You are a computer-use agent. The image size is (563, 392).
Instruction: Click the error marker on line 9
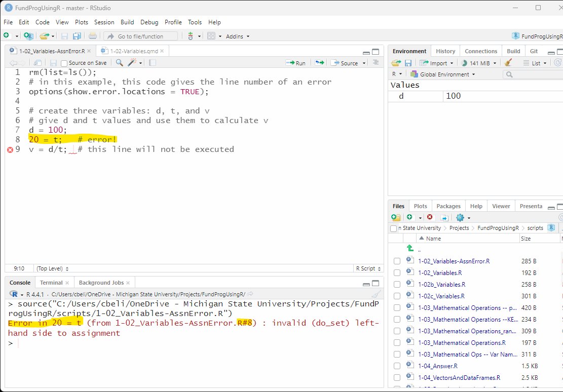pos(10,150)
